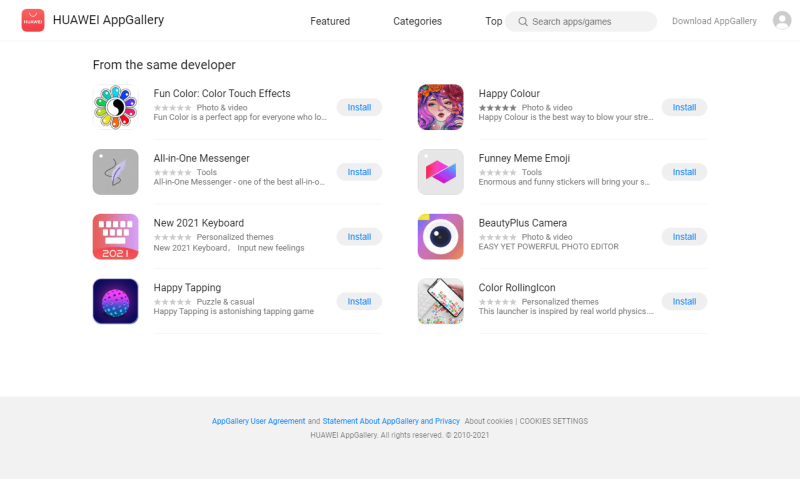The image size is (800, 479).
Task: Switch to the Featured tab
Action: [330, 21]
